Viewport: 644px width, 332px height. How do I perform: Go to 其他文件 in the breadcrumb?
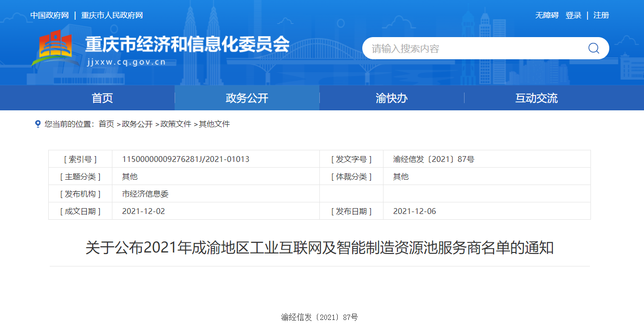(215, 124)
